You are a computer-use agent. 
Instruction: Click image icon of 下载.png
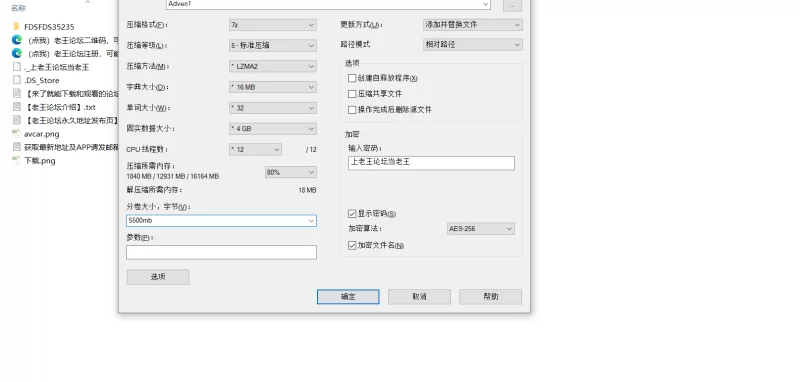16,161
